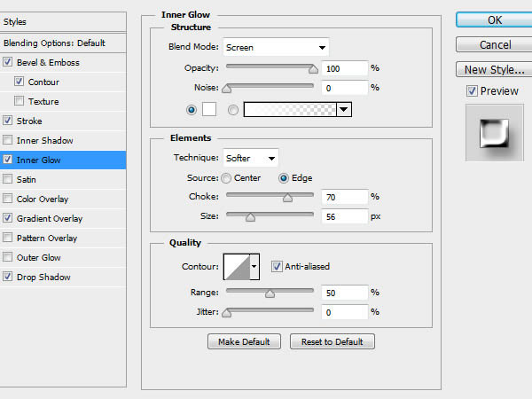Click the Jitter slider handle
Screen dimensions: 532x399
point(227,313)
